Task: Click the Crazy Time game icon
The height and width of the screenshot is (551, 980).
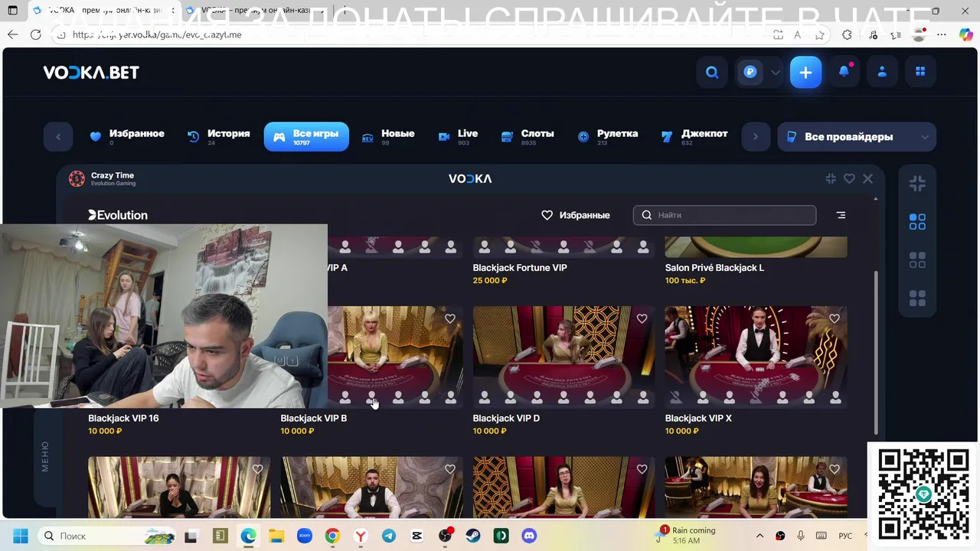Action: (77, 178)
